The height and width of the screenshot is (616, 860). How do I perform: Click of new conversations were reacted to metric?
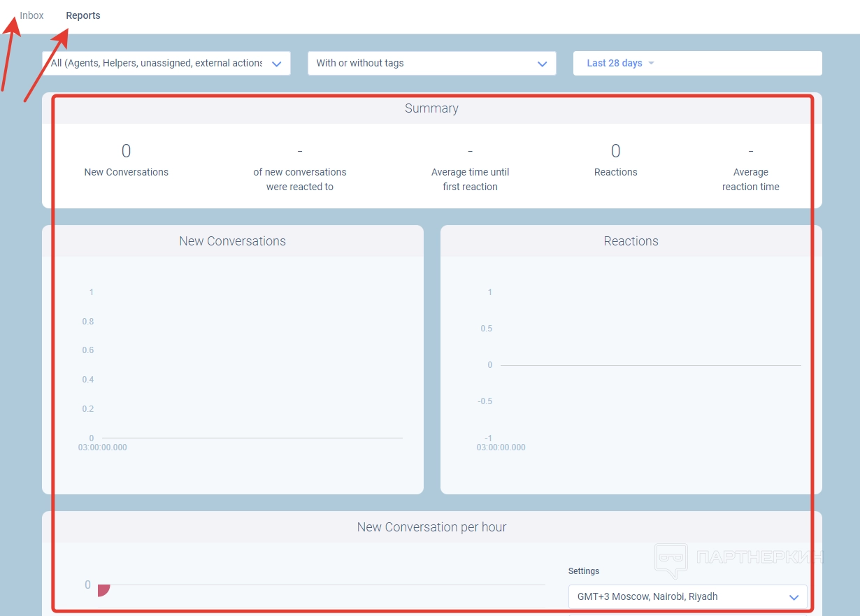(x=299, y=179)
